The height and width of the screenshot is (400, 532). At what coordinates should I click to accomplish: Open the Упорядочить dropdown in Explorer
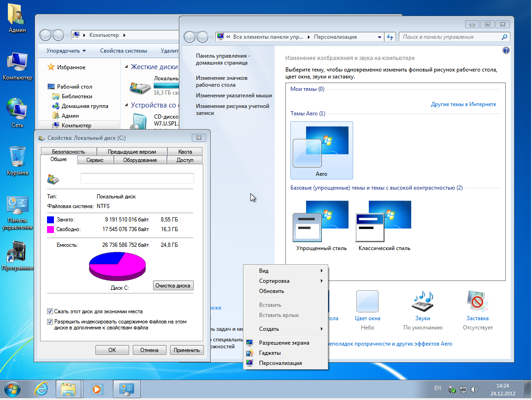[x=66, y=51]
